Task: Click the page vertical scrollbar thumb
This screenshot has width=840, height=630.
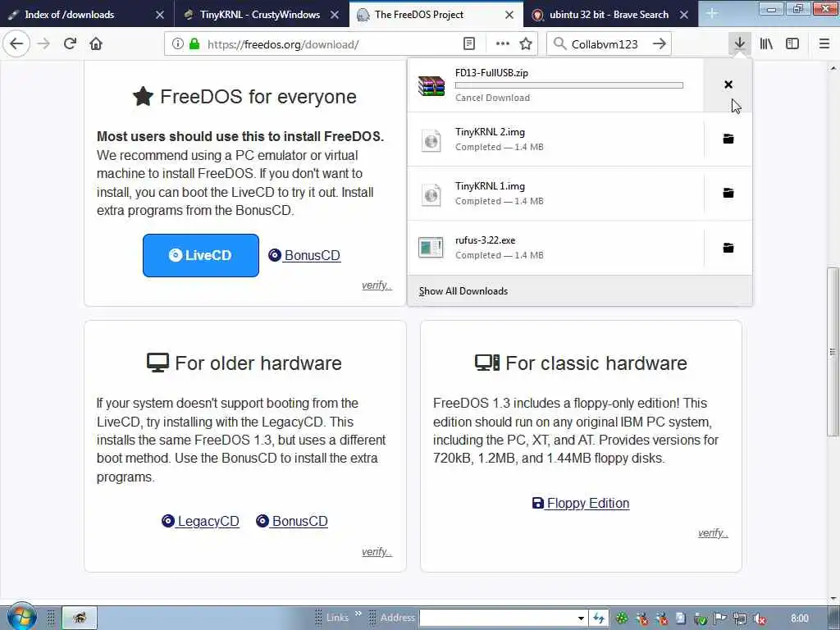Action: coord(833,351)
